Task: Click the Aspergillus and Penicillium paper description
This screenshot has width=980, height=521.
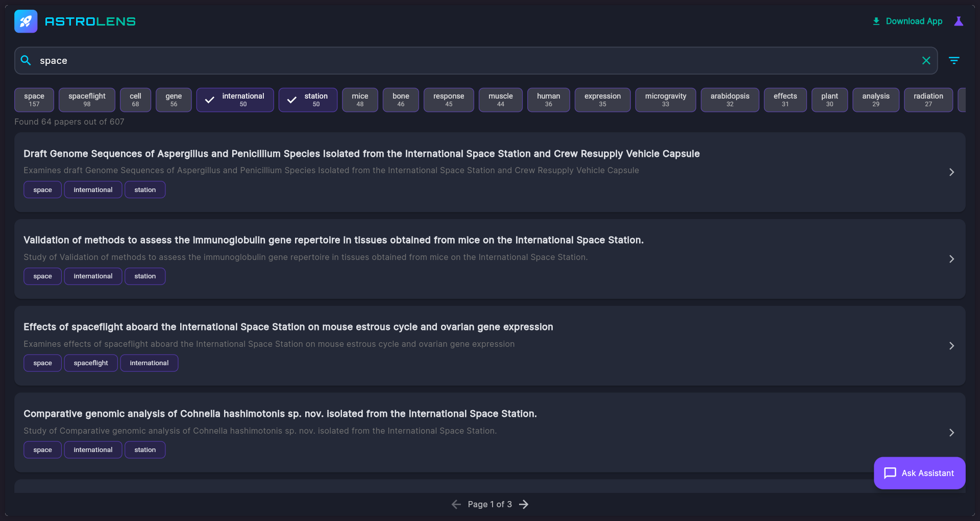Action: pos(331,170)
